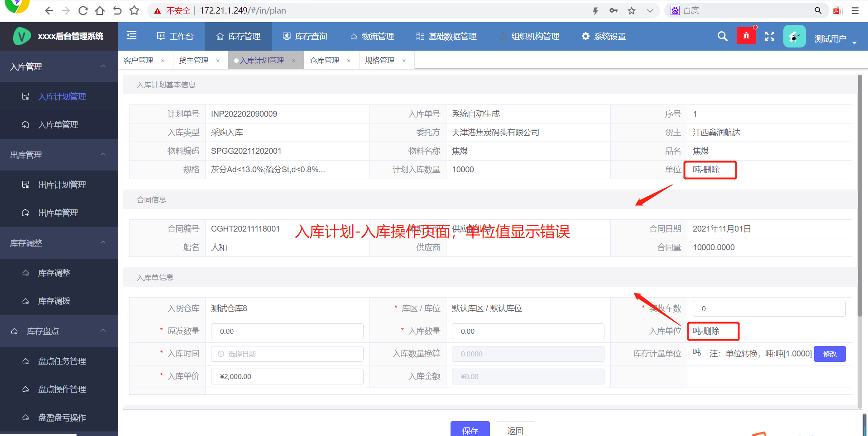The height and width of the screenshot is (436, 868).
Task: Expand address bar dropdown chevron
Action: coord(650,10)
